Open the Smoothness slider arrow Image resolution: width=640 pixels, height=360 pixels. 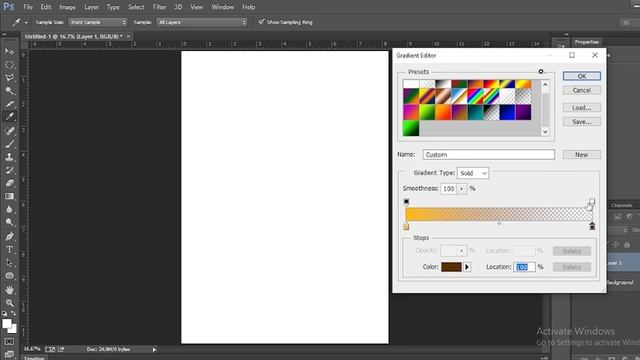click(x=462, y=189)
